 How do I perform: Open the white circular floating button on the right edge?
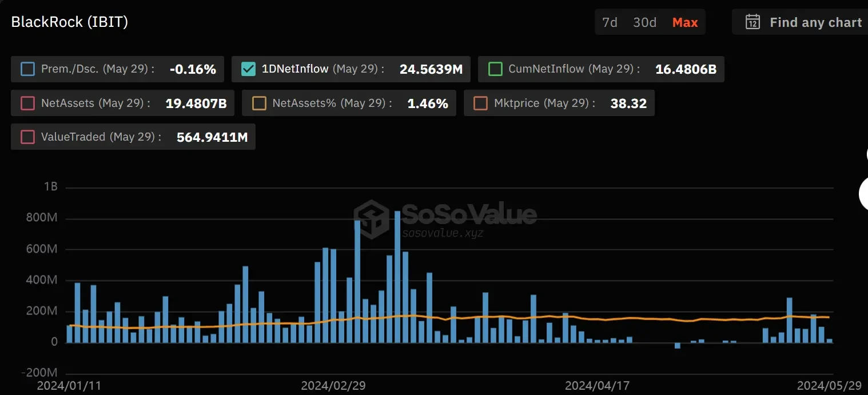865,193
